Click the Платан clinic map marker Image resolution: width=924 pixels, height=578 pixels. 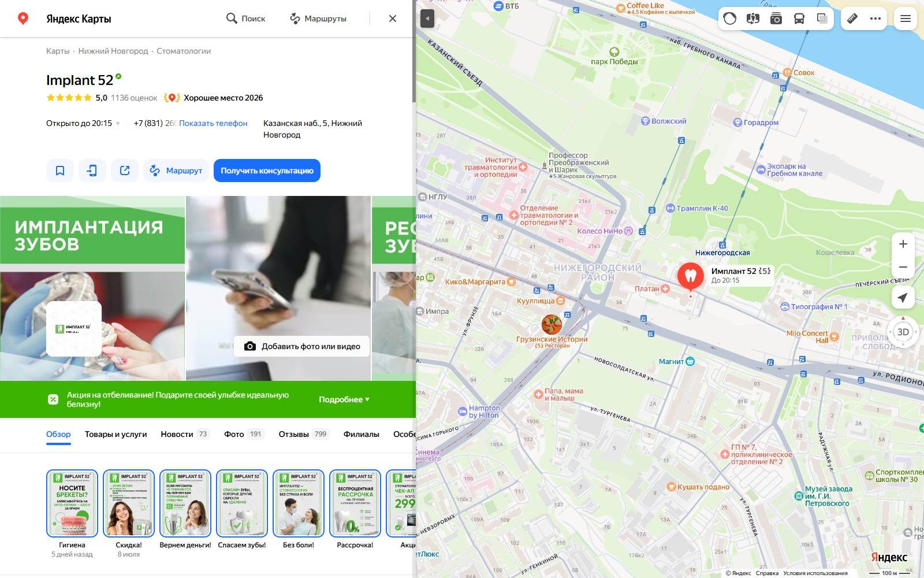click(665, 288)
